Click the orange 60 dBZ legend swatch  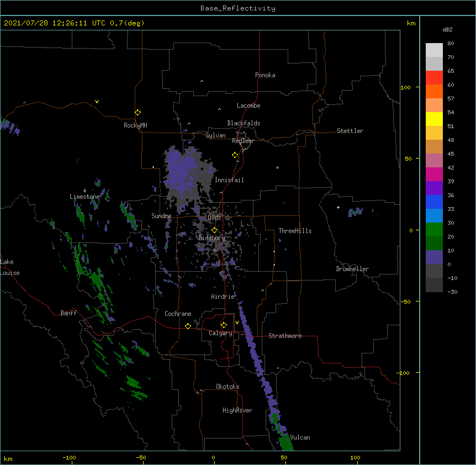click(x=434, y=91)
